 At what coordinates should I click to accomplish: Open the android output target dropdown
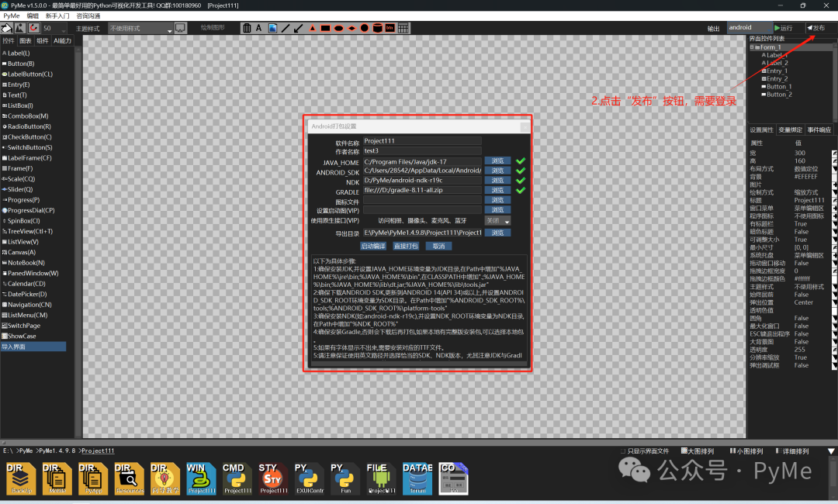click(750, 28)
